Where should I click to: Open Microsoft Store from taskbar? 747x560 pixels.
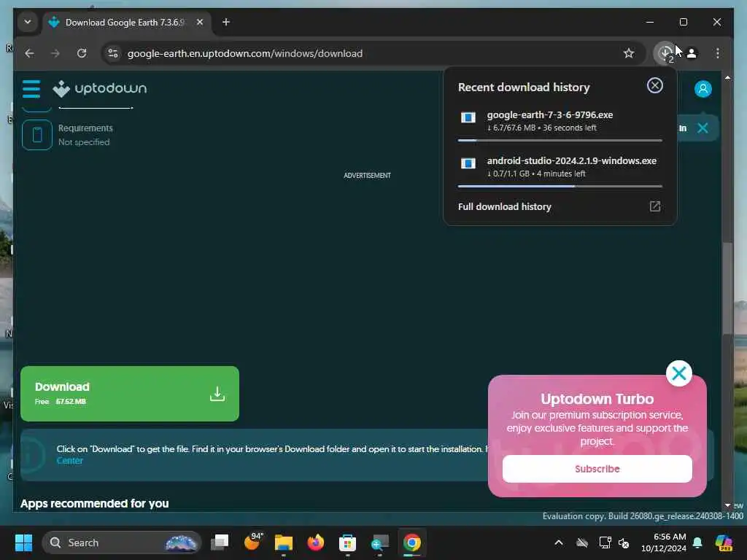pyautogui.click(x=347, y=542)
